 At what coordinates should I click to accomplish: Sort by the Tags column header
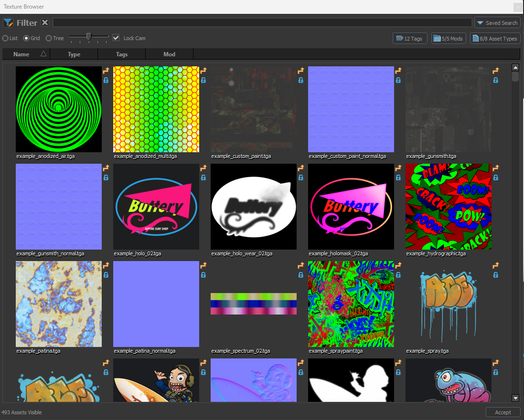122,54
